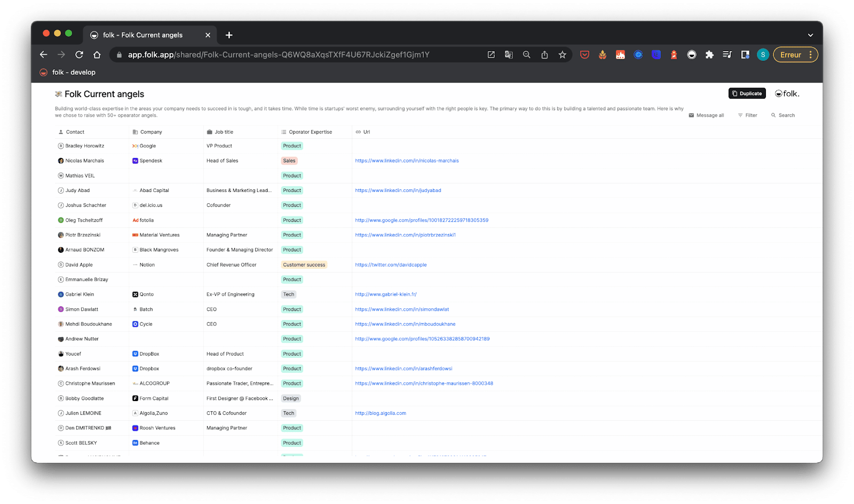Click the address bar URL

(279, 54)
